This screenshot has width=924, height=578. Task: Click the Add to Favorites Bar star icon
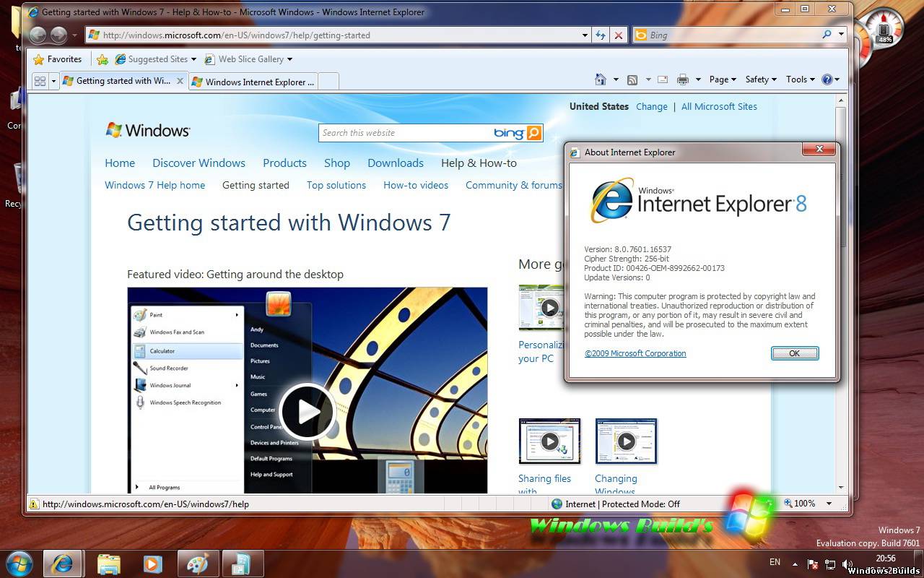[x=103, y=59]
